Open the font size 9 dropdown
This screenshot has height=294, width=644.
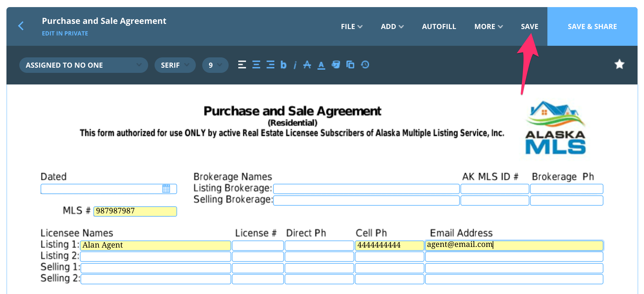(215, 65)
